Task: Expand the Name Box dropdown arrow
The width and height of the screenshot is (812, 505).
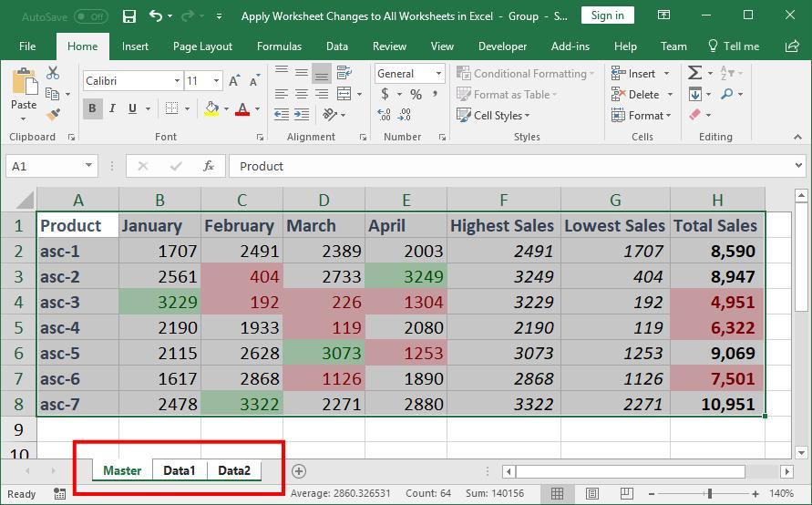Action: tap(88, 166)
